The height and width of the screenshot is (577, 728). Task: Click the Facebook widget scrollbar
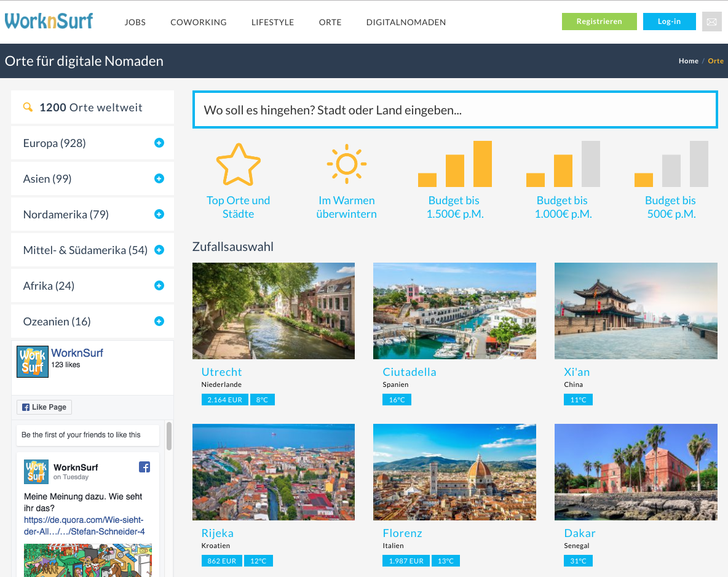pyautogui.click(x=169, y=436)
